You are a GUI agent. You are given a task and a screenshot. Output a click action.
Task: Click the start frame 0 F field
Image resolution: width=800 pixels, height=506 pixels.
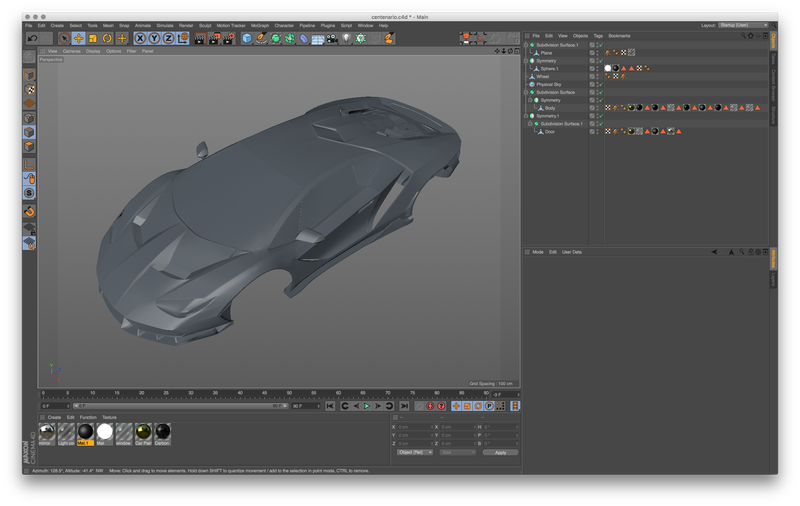click(x=55, y=406)
